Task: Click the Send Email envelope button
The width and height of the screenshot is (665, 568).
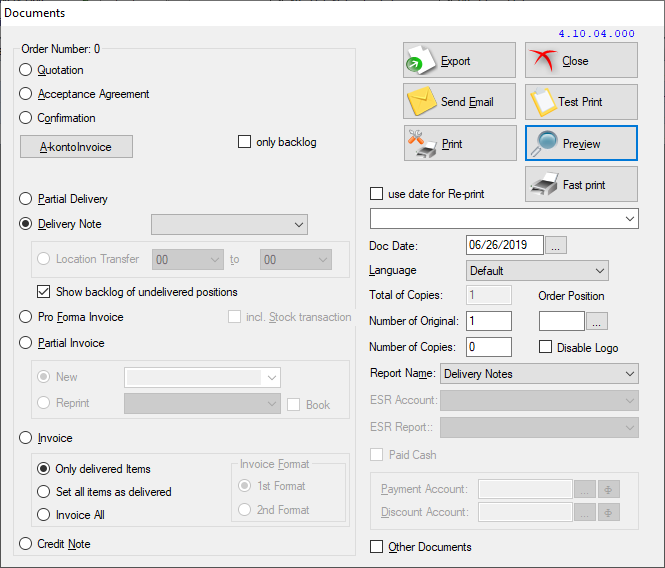Action: pos(459,101)
